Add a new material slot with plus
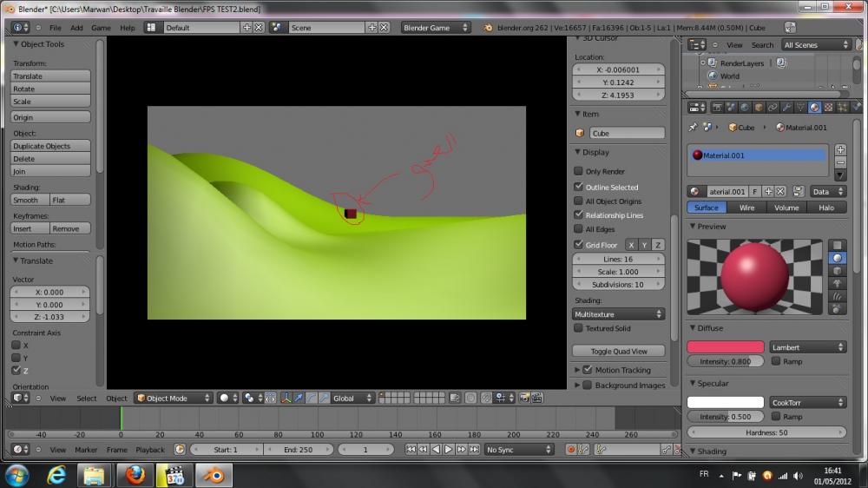Image resolution: width=868 pixels, height=488 pixels. point(840,150)
